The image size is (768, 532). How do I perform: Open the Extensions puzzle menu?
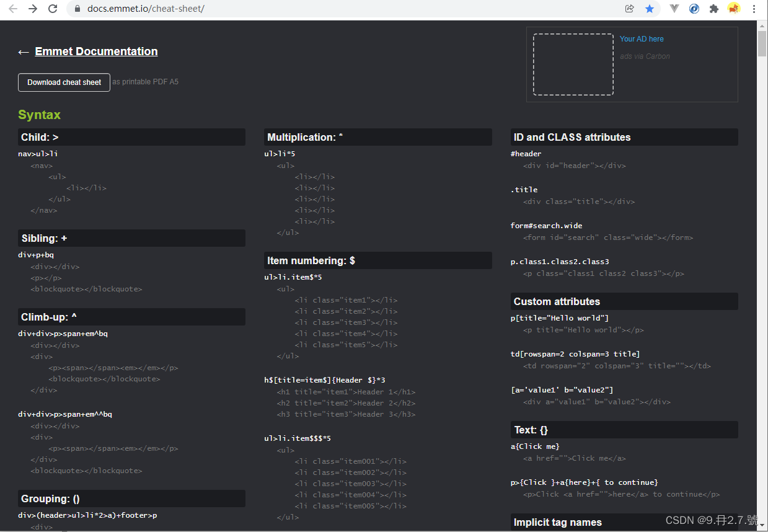714,9
